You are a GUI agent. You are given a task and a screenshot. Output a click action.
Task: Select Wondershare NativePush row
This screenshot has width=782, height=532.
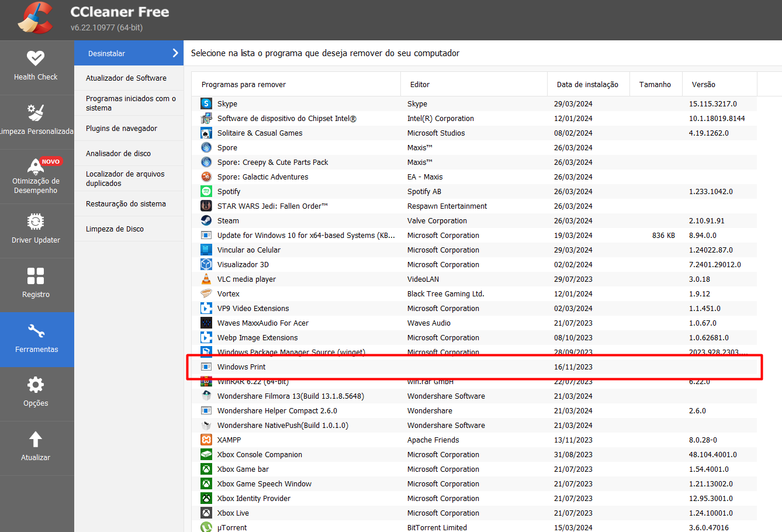pyautogui.click(x=475, y=425)
